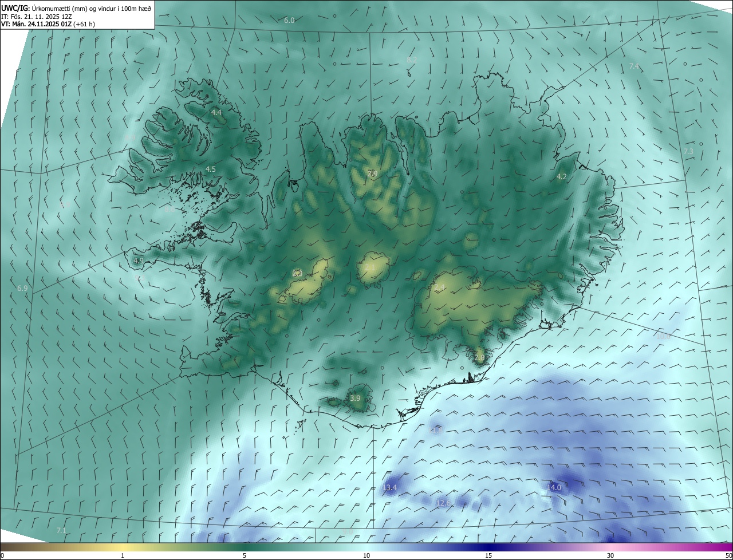733x560 pixels.
Task: Click the 4.5 precipitation value
Action: coord(211,169)
